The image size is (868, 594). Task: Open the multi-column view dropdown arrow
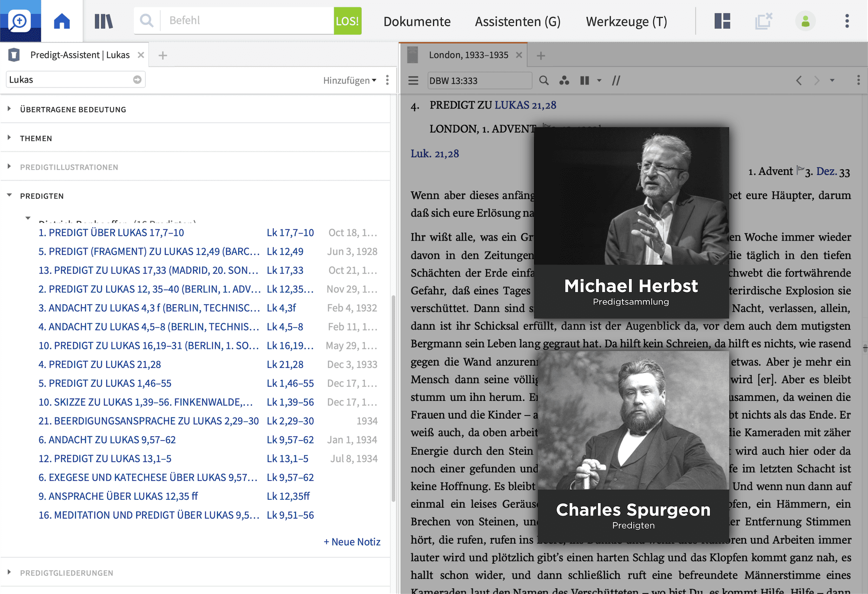click(x=599, y=80)
